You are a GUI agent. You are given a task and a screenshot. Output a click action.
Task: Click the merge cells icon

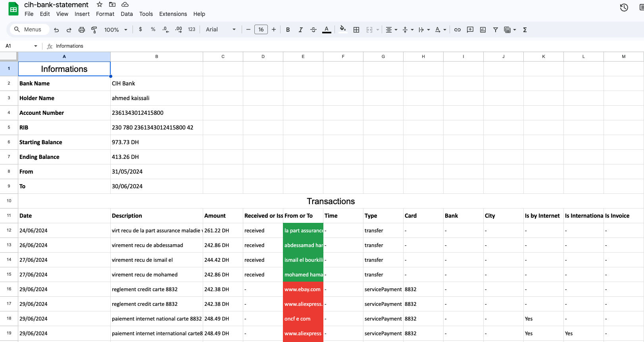[x=369, y=30]
